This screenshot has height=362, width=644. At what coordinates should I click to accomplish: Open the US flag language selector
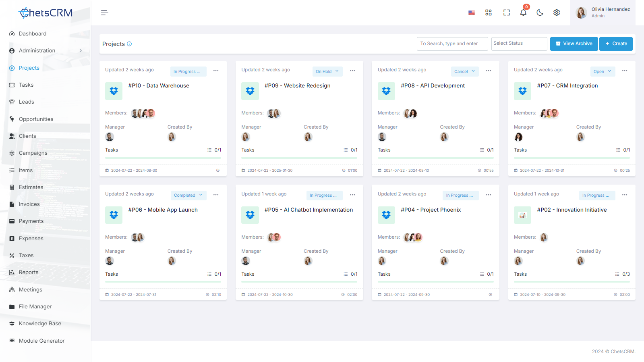472,13
